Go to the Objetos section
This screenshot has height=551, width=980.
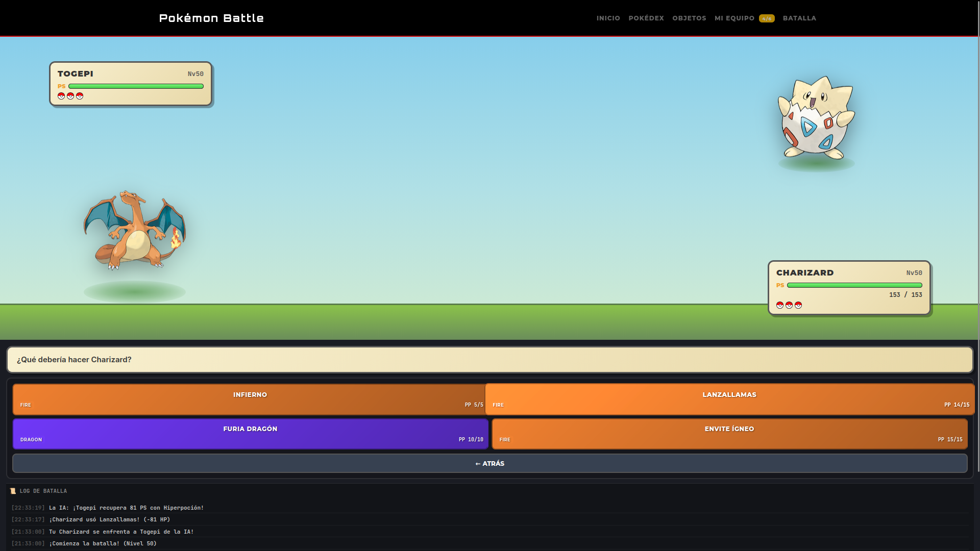pyautogui.click(x=689, y=18)
